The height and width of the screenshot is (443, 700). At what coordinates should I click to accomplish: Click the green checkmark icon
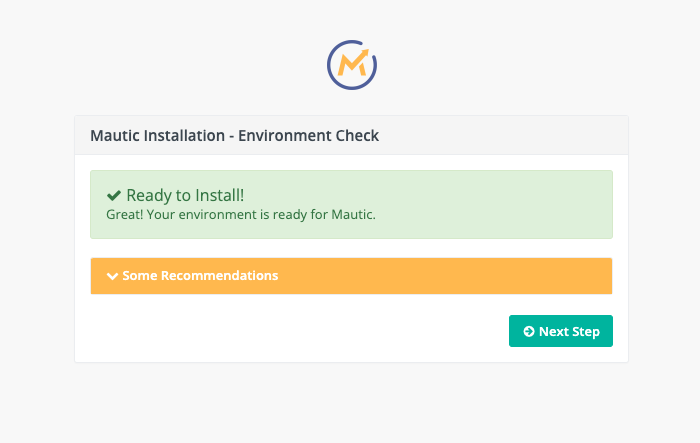click(x=114, y=196)
